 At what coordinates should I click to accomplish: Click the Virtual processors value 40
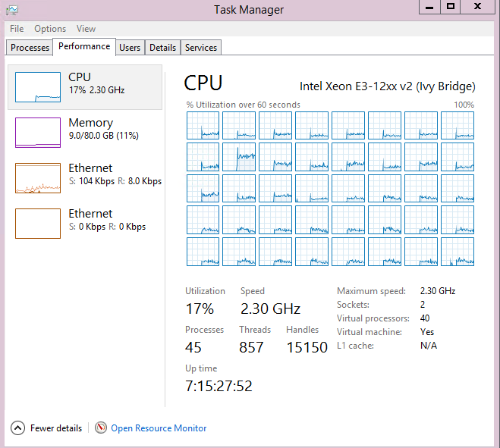pos(425,318)
